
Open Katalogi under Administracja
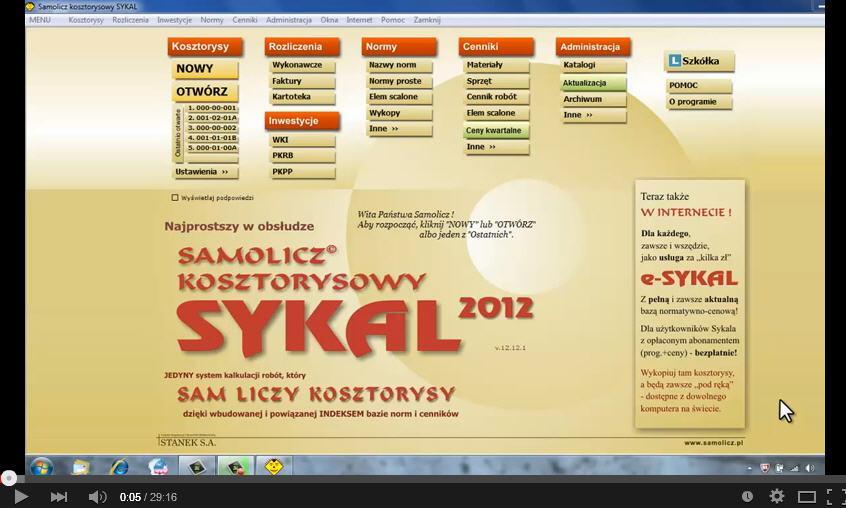pos(593,65)
